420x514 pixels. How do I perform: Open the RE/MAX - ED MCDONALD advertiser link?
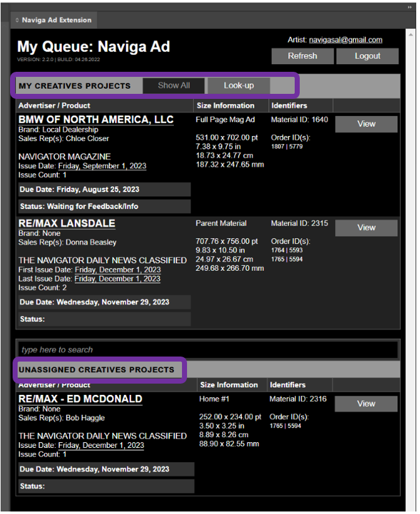(x=80, y=399)
